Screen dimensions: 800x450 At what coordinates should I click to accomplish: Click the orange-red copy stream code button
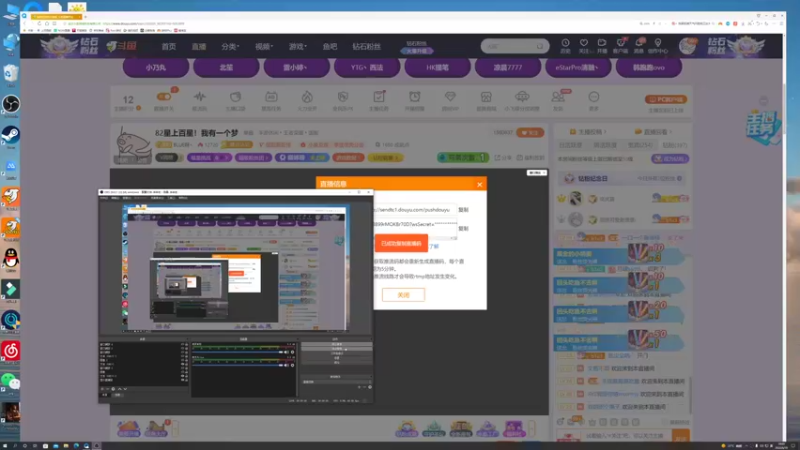pos(401,243)
